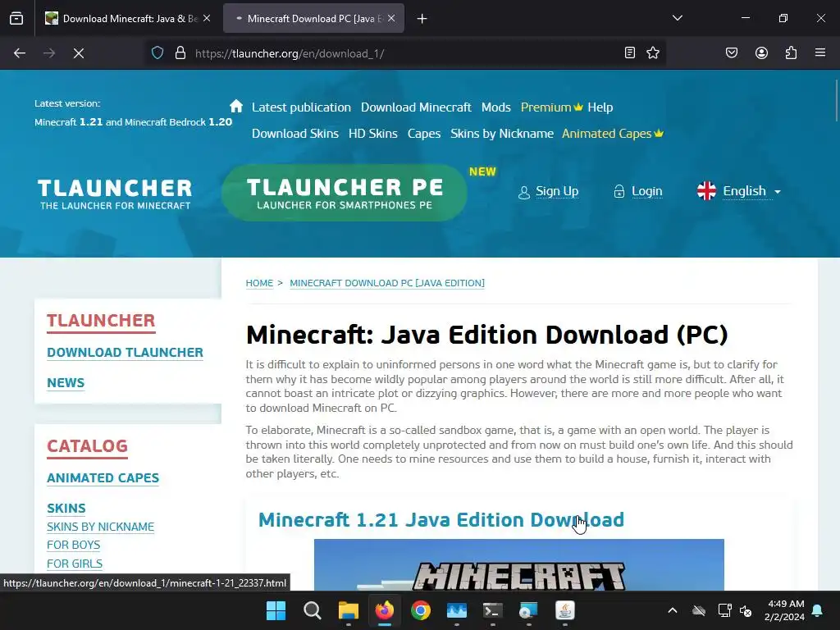Screen dimensions: 840x630
Task: Click HOME breadcrumb link
Action: click(x=259, y=283)
